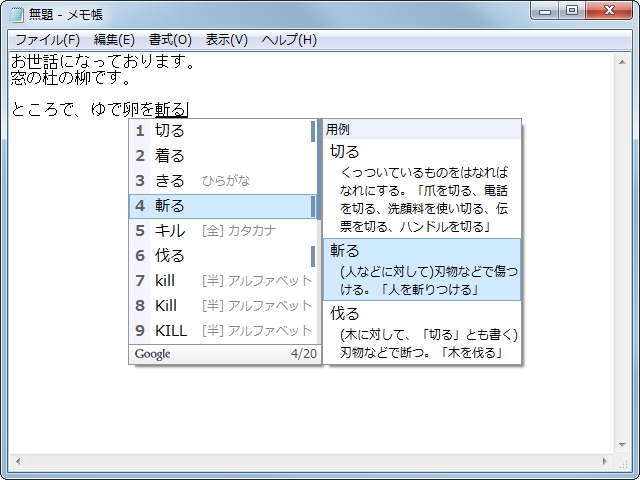640x480 pixels.
Task: Click the Google logo in candidate footer
Action: click(x=153, y=354)
